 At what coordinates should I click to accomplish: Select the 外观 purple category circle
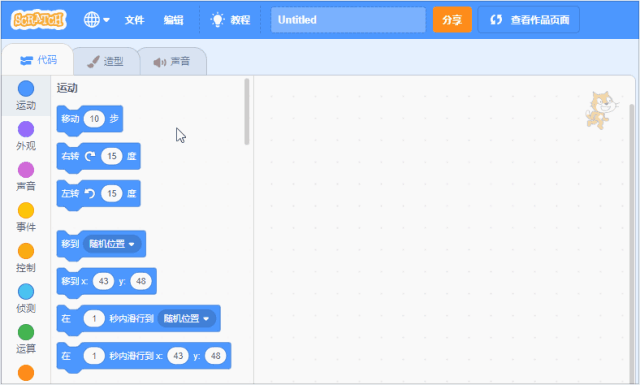click(x=26, y=129)
